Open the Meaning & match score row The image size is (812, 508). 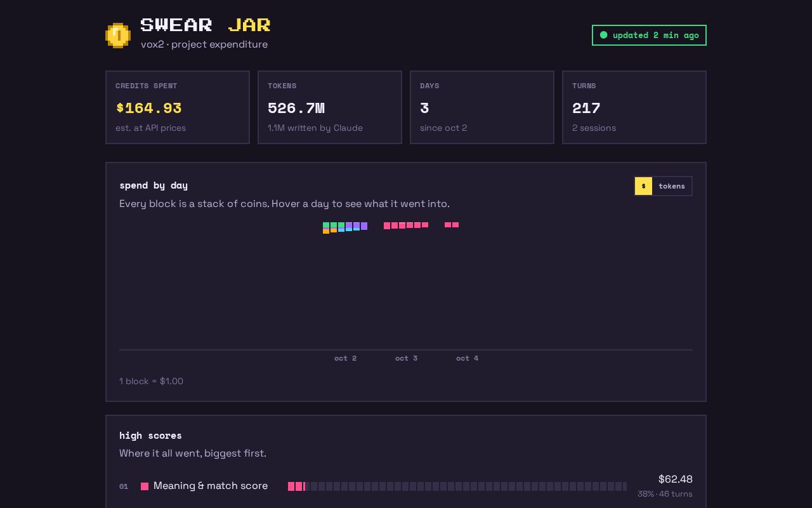(x=406, y=486)
